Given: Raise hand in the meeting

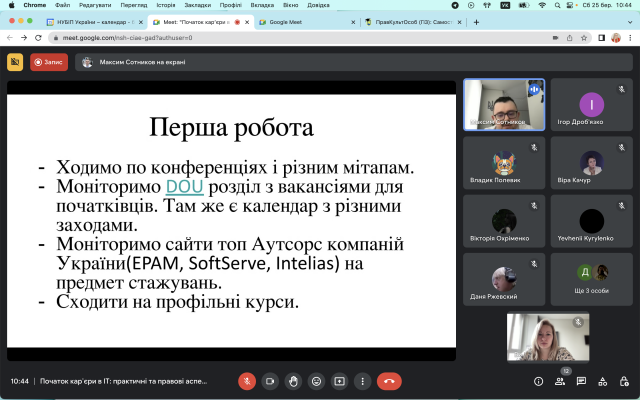Looking at the screenshot, I should pyautogui.click(x=293, y=381).
